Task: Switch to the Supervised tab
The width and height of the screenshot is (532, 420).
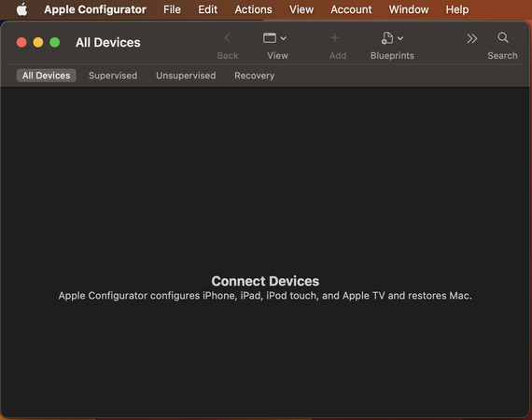Action: 113,76
